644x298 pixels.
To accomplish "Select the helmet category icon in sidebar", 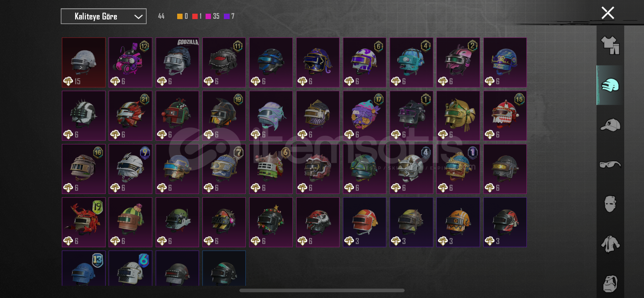I will [610, 85].
